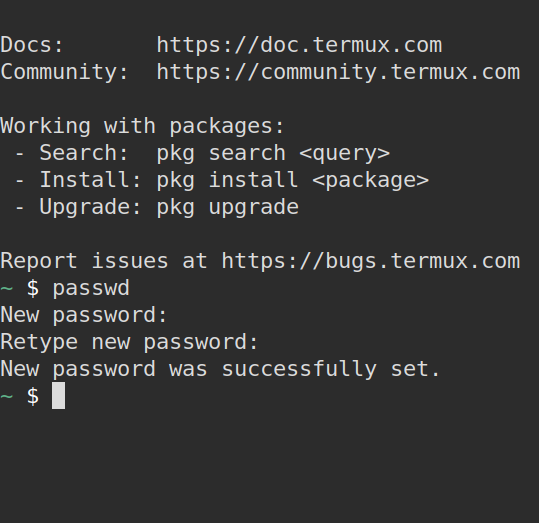This screenshot has height=523, width=539.
Task: Click the 'Report issues at' text
Action: pyautogui.click(x=104, y=261)
